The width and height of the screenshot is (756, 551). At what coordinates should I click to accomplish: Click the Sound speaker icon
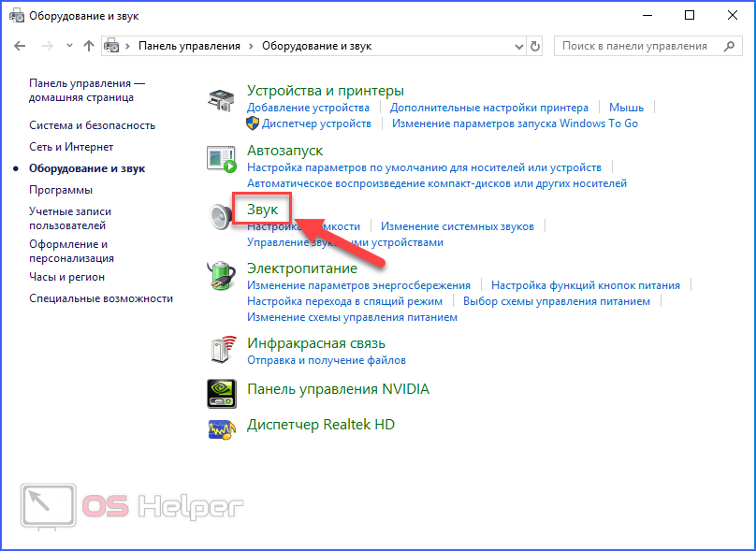[221, 217]
